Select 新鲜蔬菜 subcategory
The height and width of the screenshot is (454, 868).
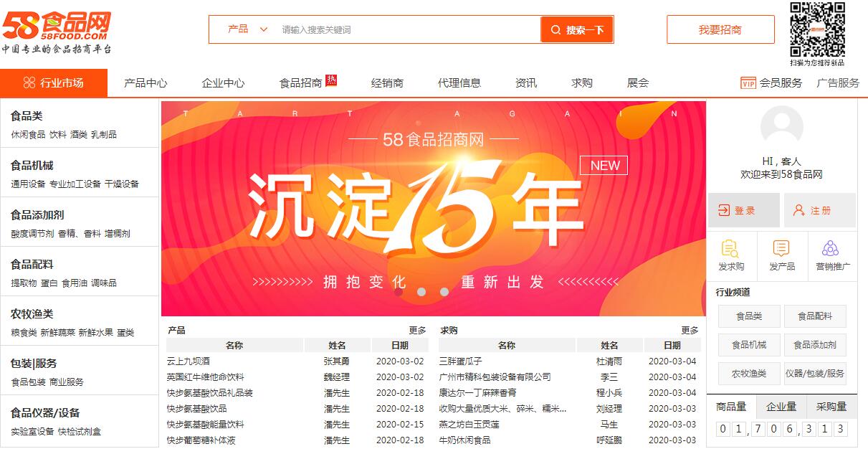[x=57, y=333]
